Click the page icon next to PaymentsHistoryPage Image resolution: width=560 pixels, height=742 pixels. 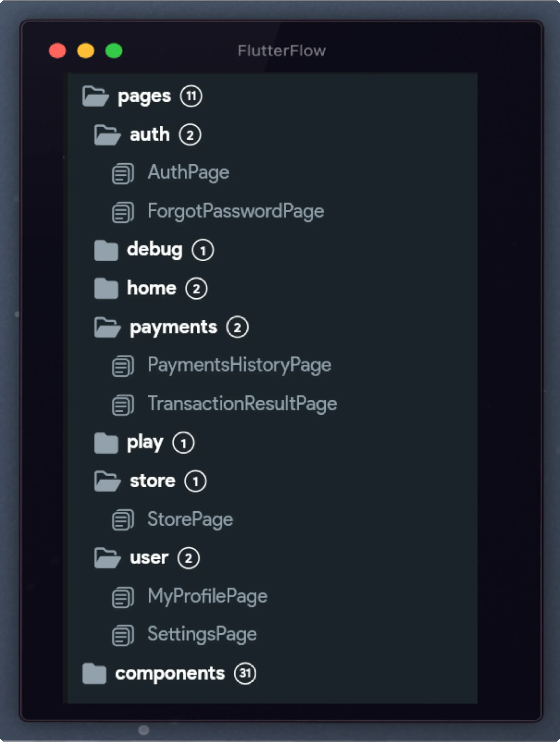point(123,366)
